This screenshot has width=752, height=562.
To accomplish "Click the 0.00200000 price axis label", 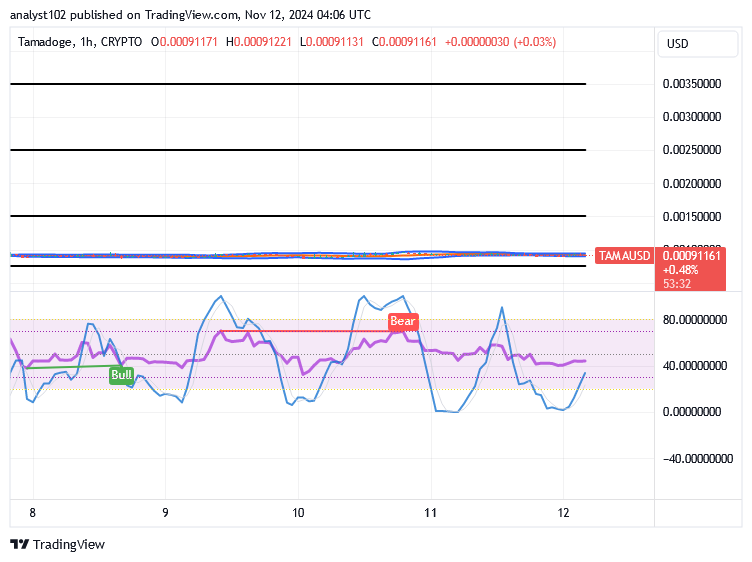I will pos(692,184).
